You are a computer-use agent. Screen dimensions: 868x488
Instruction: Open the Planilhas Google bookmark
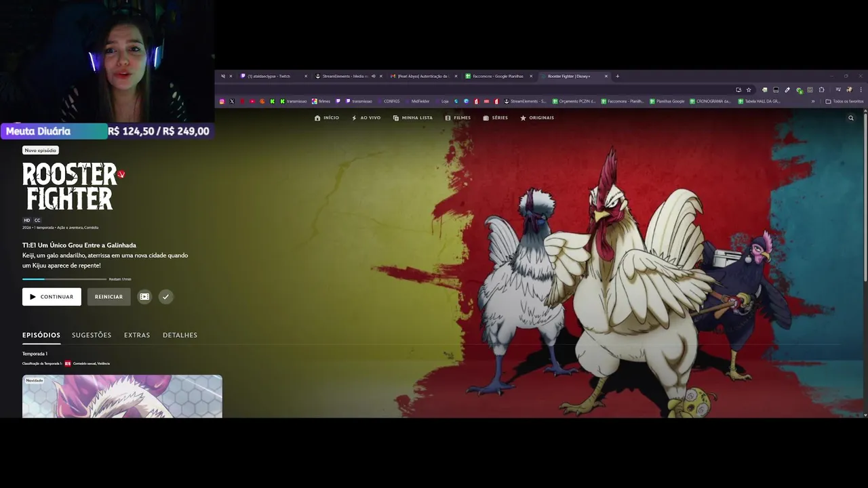click(x=667, y=101)
